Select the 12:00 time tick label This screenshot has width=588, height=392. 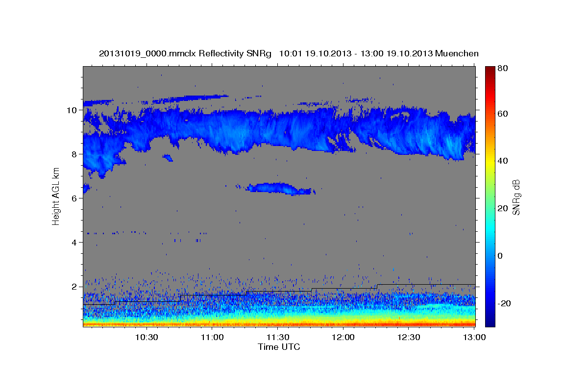pyautogui.click(x=343, y=337)
